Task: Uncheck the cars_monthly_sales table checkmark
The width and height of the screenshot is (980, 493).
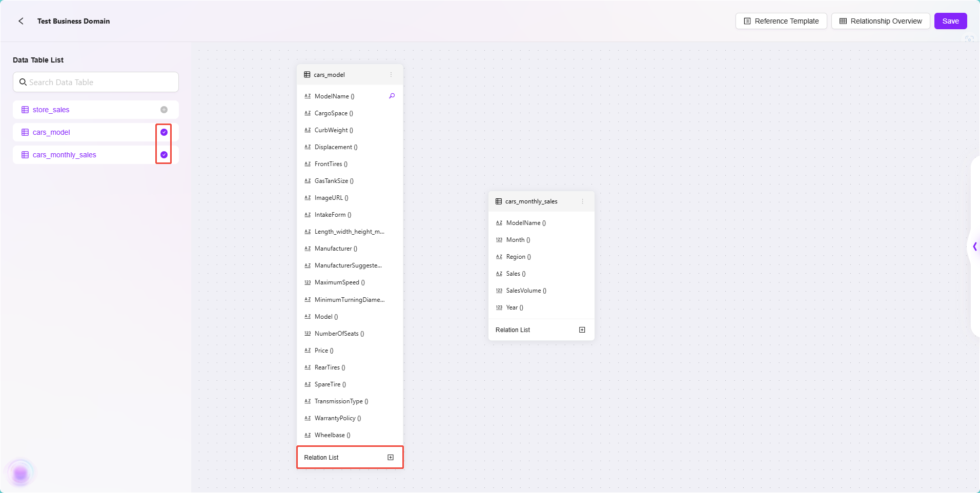Action: click(x=164, y=155)
